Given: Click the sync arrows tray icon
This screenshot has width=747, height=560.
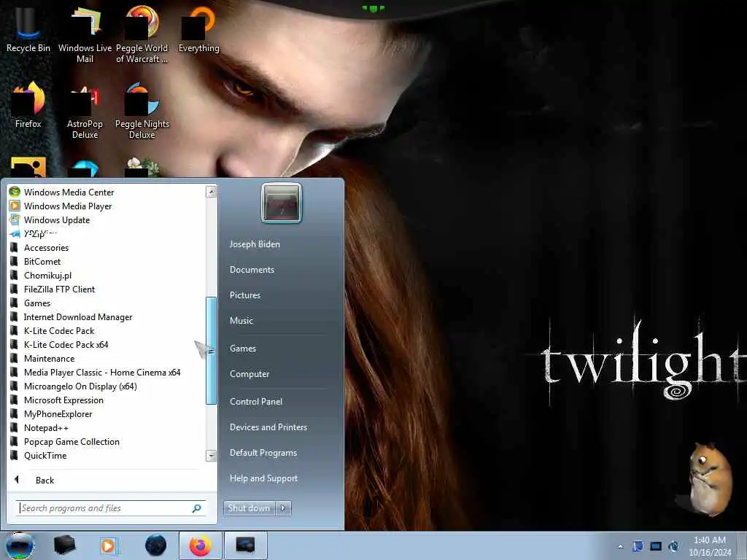Looking at the screenshot, I should (673, 546).
